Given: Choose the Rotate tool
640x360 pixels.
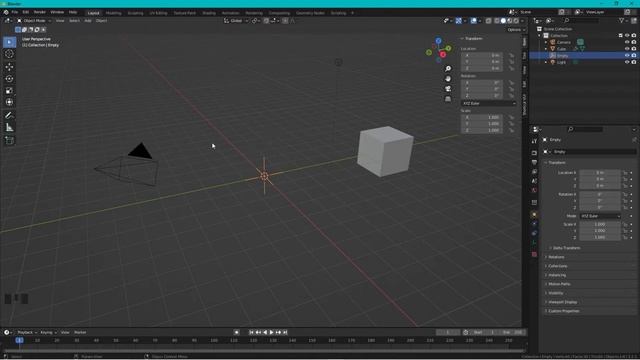Looking at the screenshot, I should click(x=9, y=78).
